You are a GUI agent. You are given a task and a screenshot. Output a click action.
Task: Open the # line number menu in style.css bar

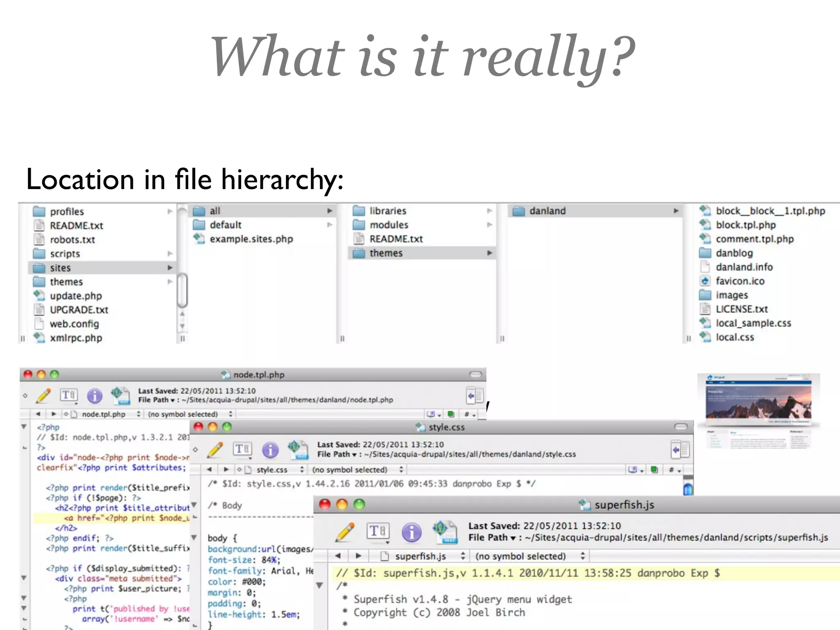pos(675,470)
